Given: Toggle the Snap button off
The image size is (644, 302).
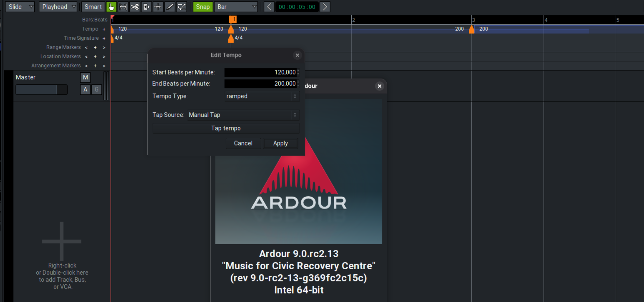Looking at the screenshot, I should coord(203,7).
